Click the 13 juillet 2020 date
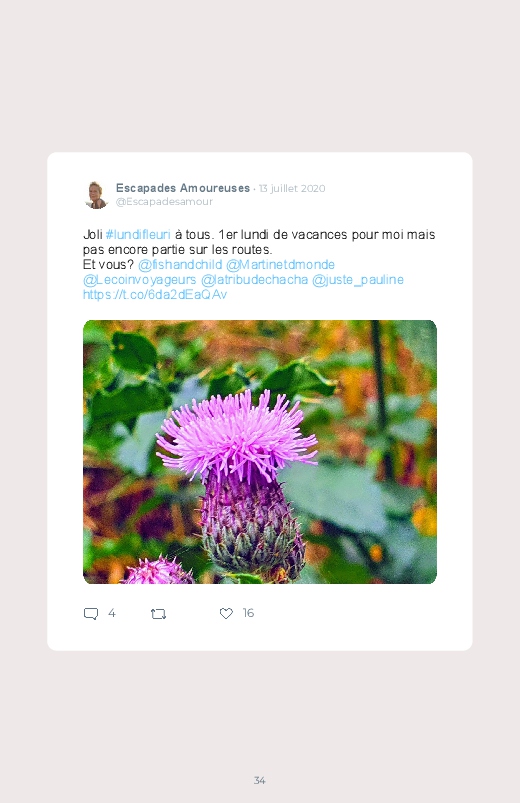The width and height of the screenshot is (520, 803). [292, 188]
